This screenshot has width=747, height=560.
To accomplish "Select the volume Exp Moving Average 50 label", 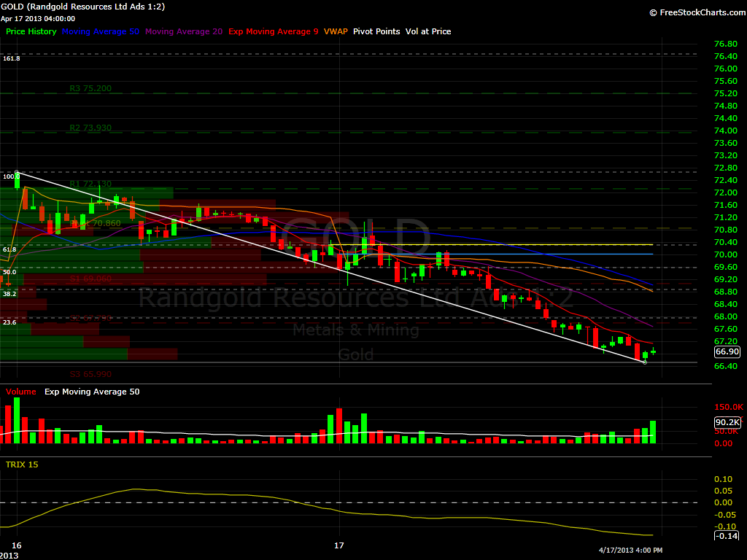I will coord(92,392).
